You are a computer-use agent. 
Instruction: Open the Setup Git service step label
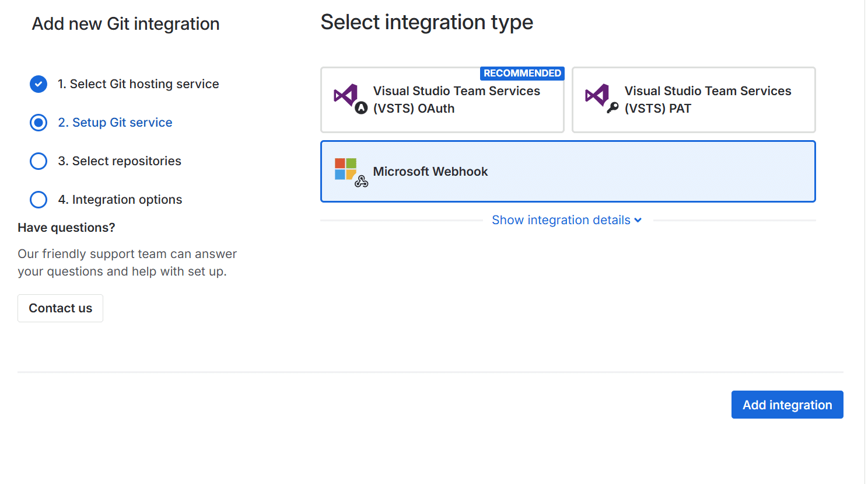(115, 123)
